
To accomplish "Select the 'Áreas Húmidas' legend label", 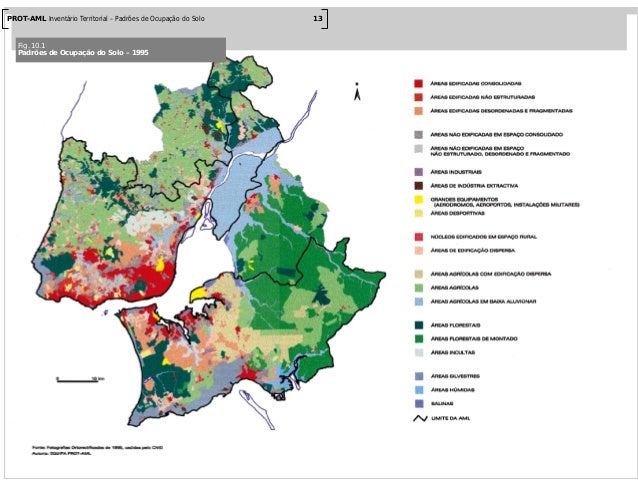I will click(x=452, y=390).
